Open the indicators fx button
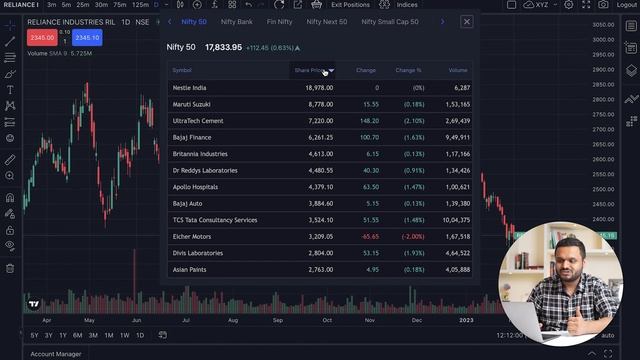Screen dimensions: 640x360 tap(215, 5)
